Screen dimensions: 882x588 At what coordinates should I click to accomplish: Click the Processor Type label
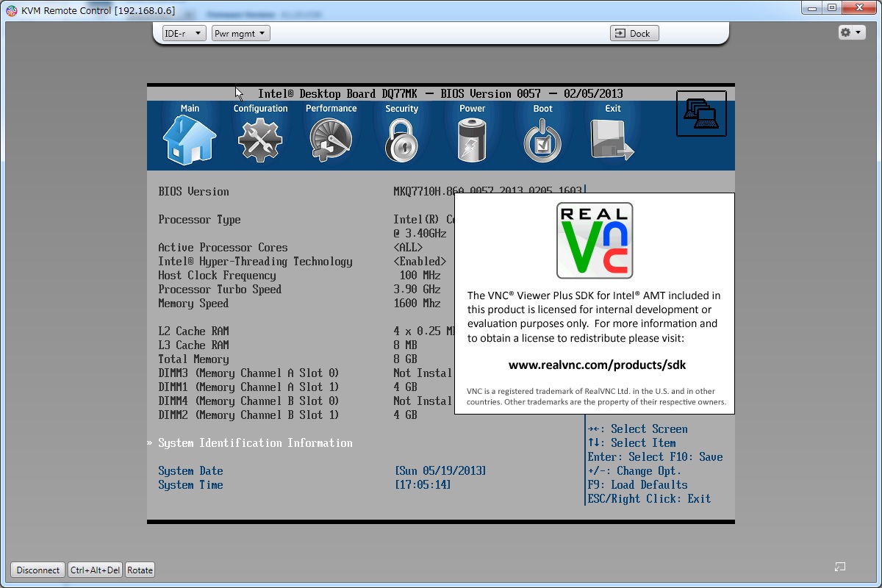click(199, 219)
